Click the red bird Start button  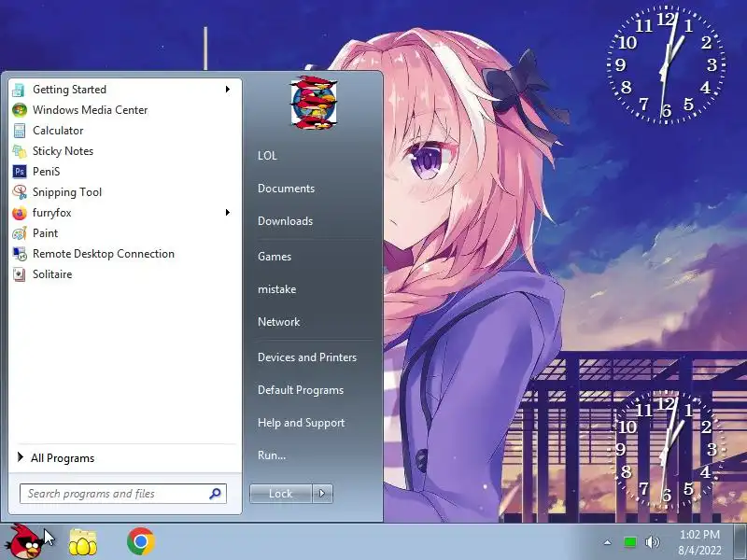click(x=25, y=541)
